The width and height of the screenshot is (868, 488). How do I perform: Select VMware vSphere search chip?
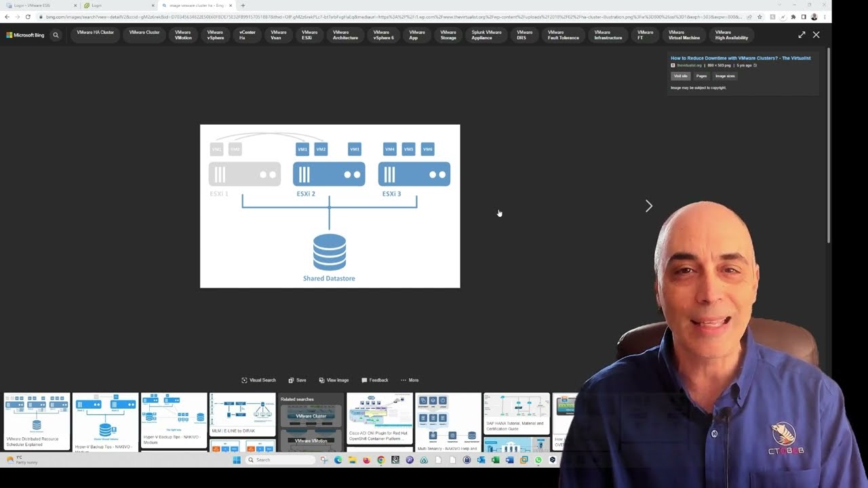point(215,35)
